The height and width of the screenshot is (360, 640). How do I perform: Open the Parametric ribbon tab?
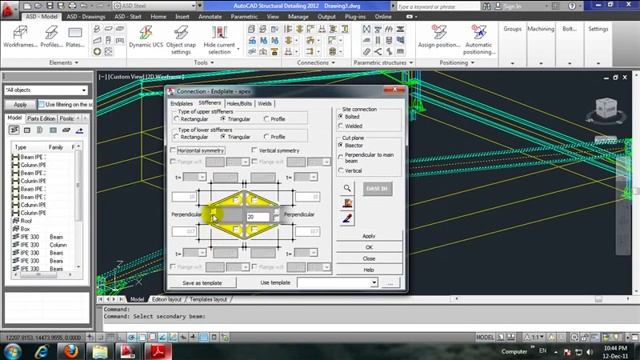[244, 17]
